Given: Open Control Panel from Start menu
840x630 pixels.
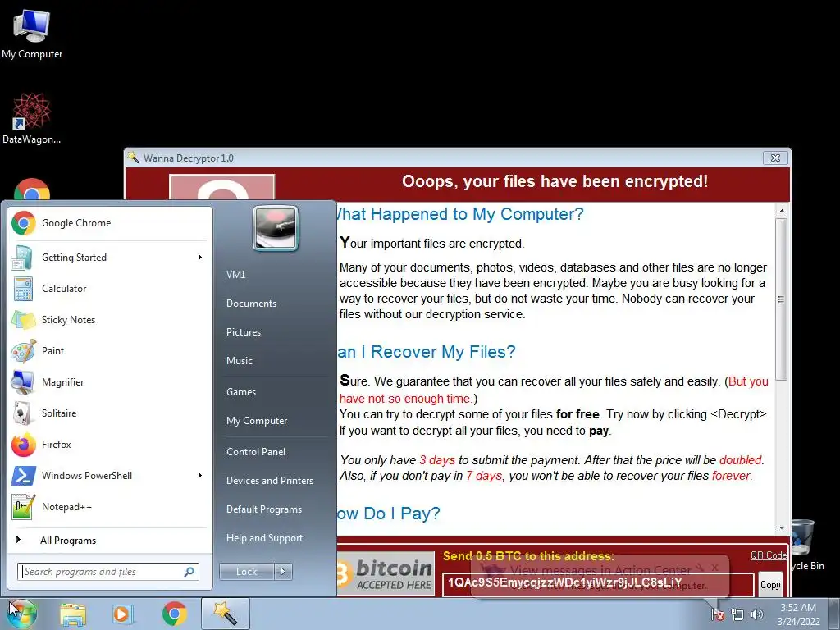Looking at the screenshot, I should coord(256,452).
